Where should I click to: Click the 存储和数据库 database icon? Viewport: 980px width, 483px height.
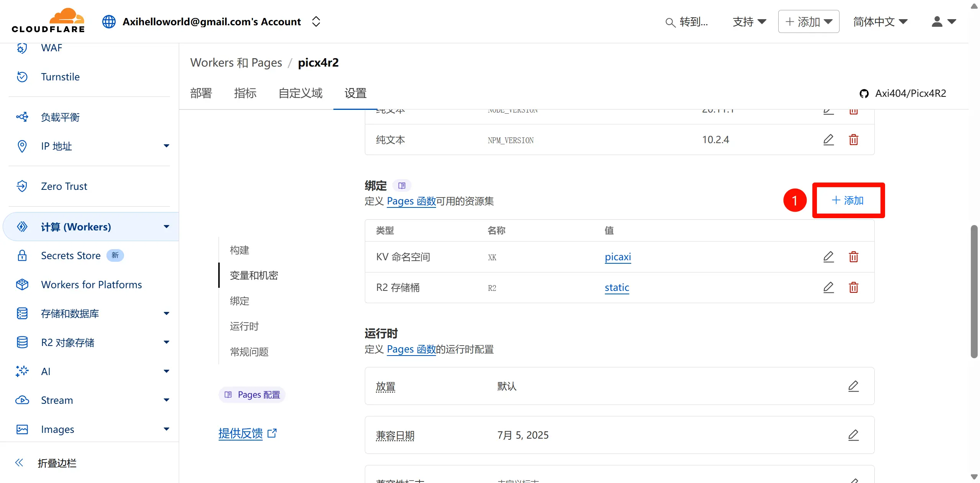pos(22,313)
